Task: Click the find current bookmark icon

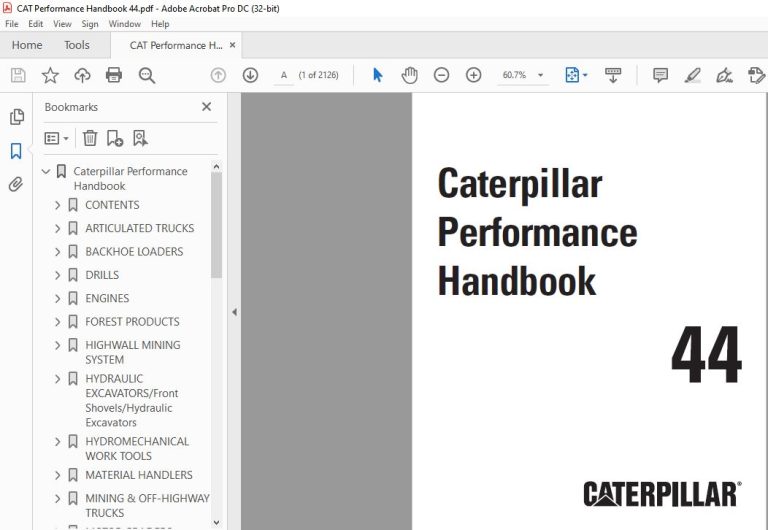Action: [x=140, y=138]
